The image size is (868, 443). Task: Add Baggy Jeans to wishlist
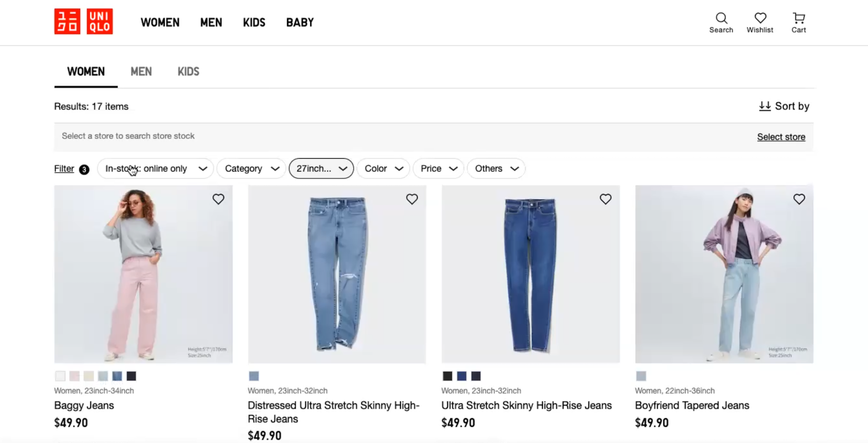218,199
